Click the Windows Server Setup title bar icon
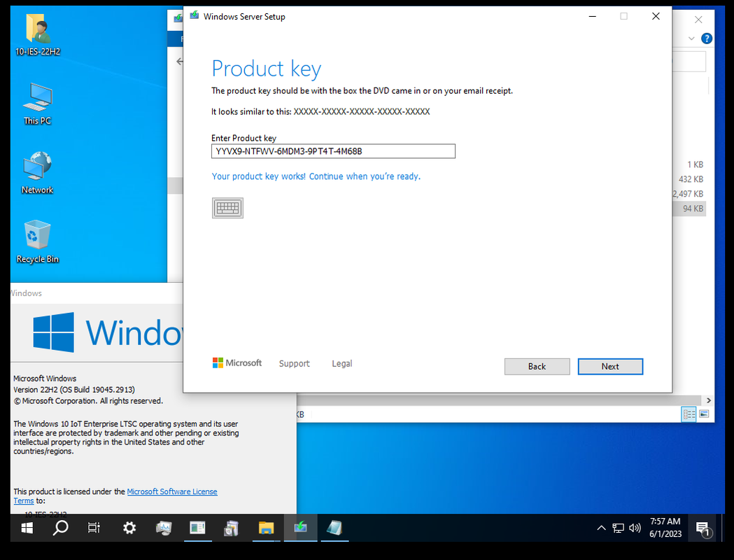The image size is (734, 560). 195,16
